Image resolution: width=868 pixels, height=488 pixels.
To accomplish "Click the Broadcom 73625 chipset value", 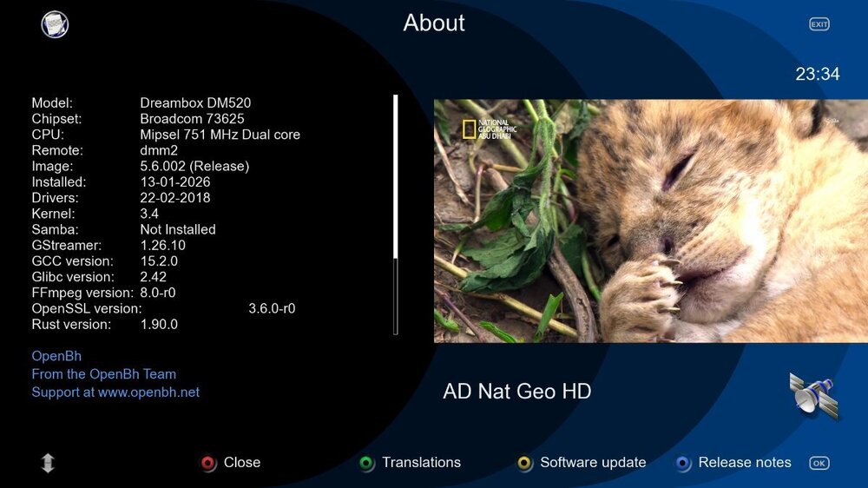I will click(192, 119).
